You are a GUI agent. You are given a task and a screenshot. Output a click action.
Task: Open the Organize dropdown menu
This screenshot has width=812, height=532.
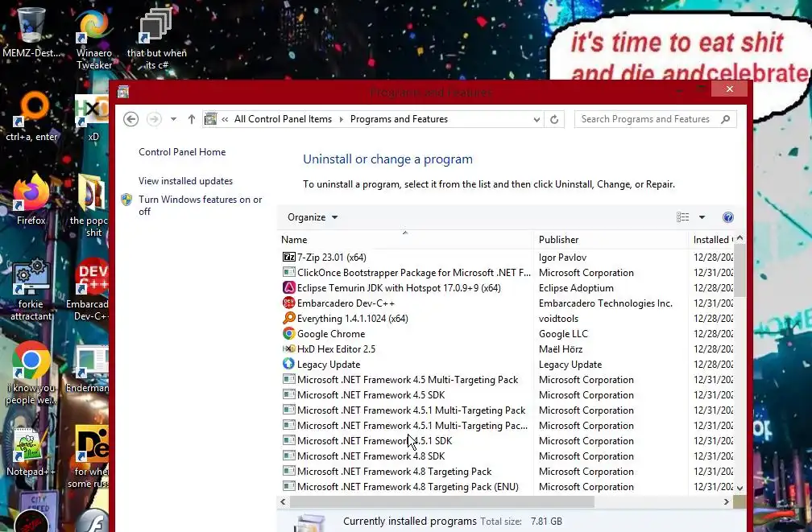coord(313,217)
